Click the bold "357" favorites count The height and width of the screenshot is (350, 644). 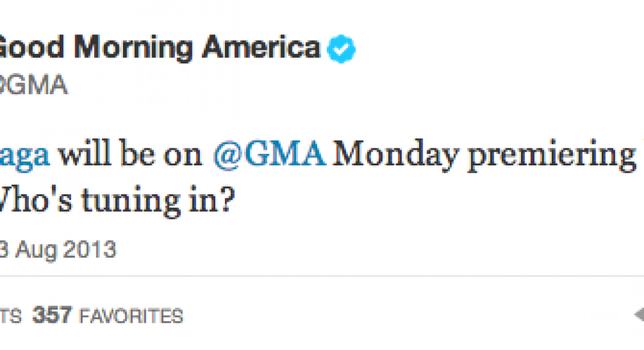(x=52, y=315)
